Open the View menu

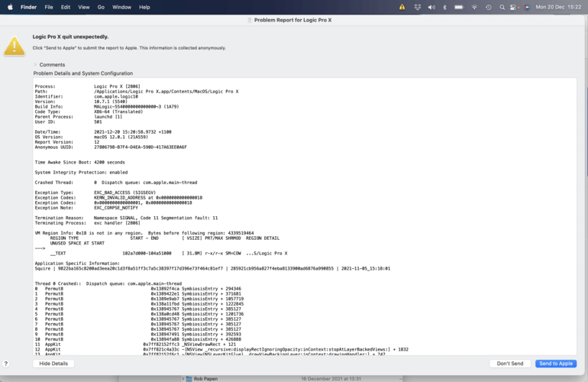[x=84, y=7]
